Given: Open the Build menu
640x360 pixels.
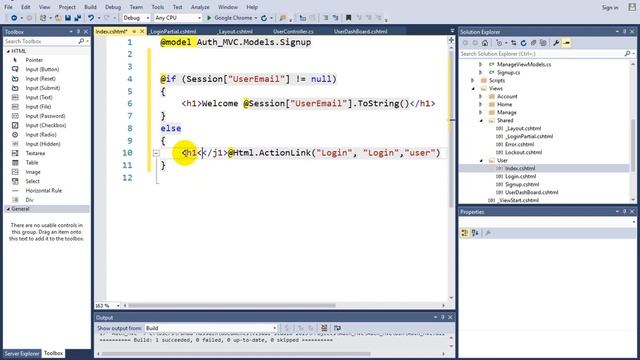Looking at the screenshot, I should coord(90,7).
